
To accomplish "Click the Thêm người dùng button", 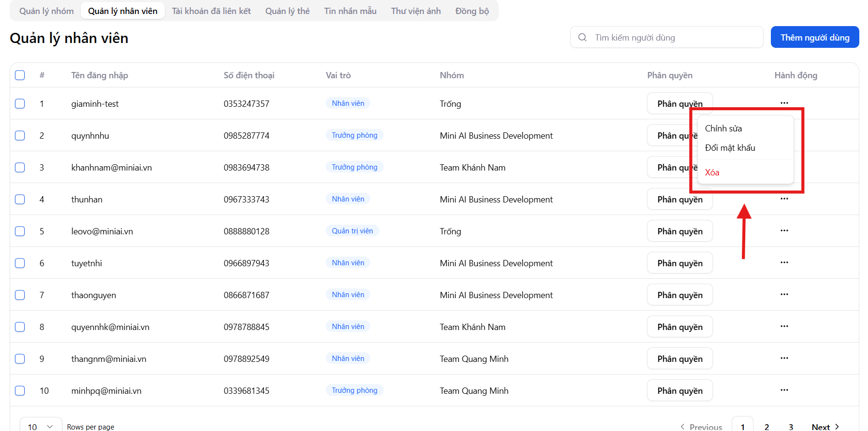I will [814, 37].
